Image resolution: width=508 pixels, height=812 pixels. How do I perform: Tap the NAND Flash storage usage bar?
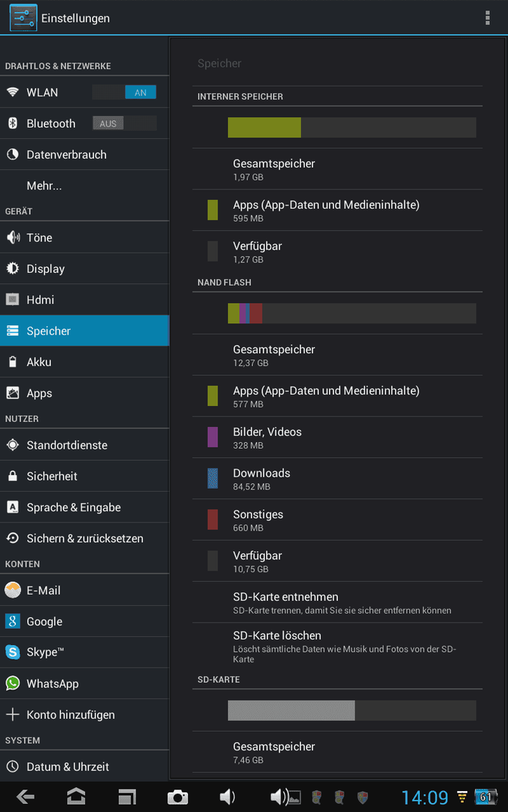tap(352, 314)
